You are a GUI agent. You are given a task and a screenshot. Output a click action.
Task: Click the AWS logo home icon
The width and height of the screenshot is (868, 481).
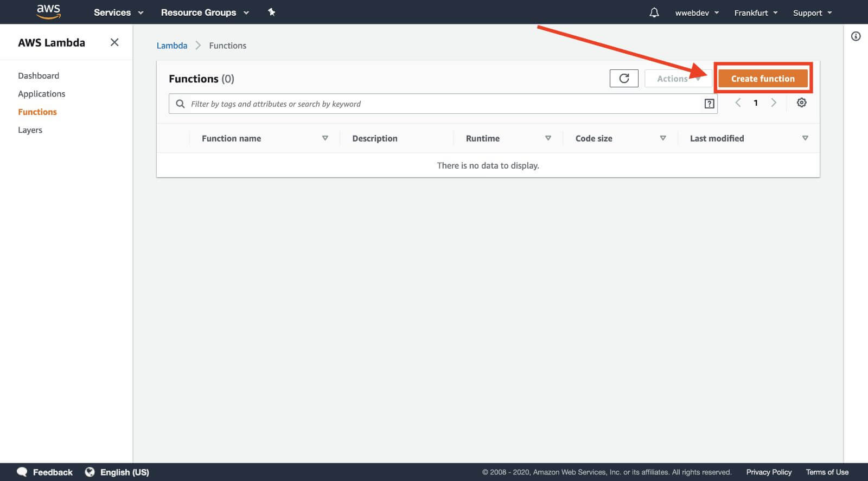click(x=48, y=12)
